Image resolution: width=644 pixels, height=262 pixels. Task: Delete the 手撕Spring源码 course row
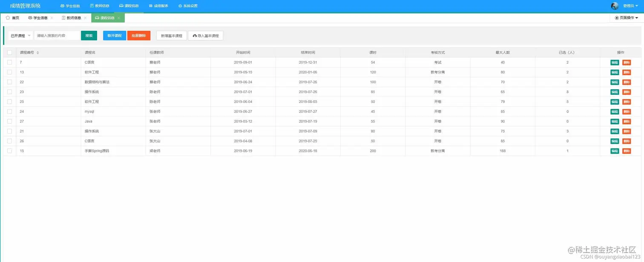tap(627, 151)
